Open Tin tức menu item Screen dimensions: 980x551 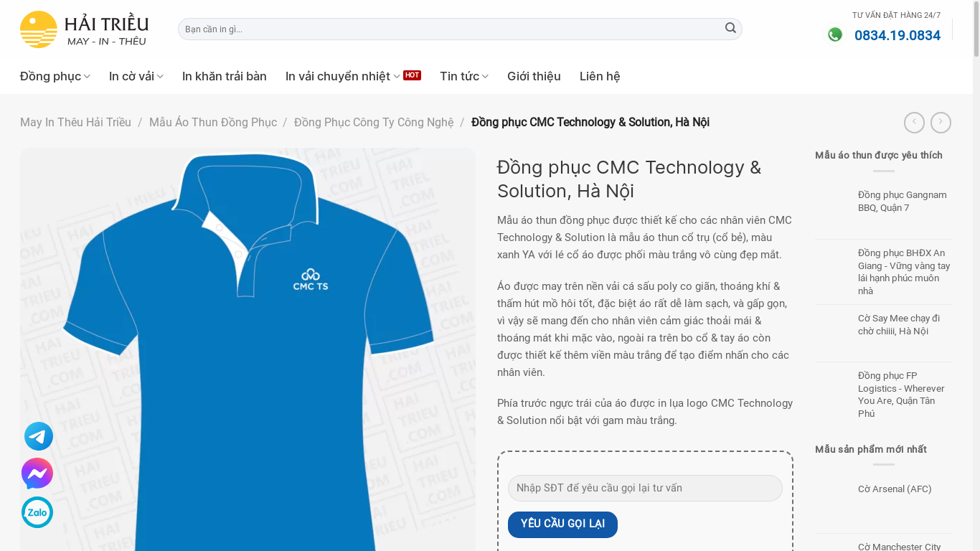tap(459, 76)
